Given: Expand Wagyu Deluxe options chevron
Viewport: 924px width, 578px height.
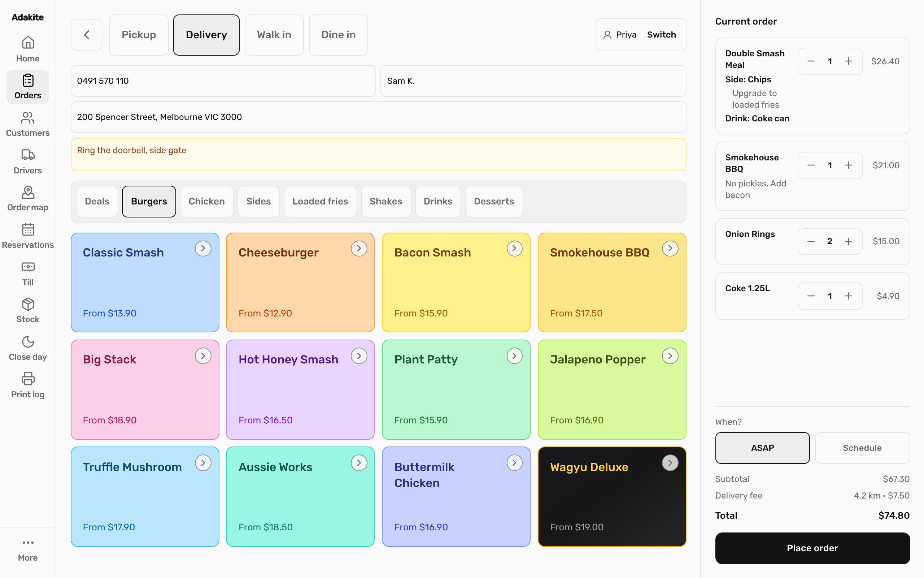Looking at the screenshot, I should (x=670, y=463).
